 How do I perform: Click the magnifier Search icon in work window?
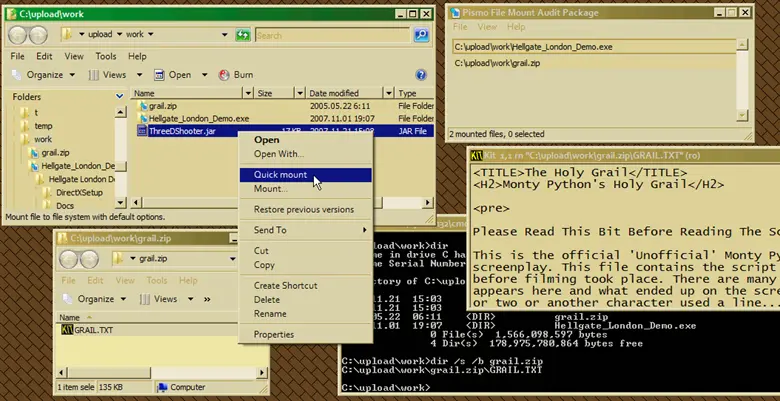pos(422,35)
